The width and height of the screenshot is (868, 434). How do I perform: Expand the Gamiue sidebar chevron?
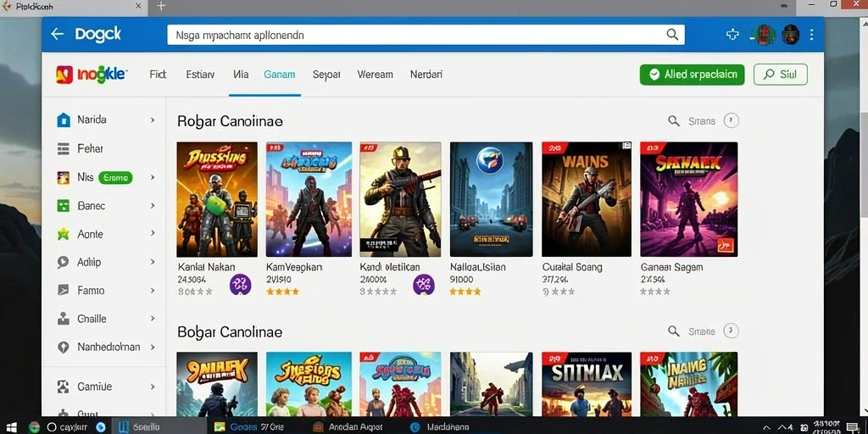[x=153, y=387]
